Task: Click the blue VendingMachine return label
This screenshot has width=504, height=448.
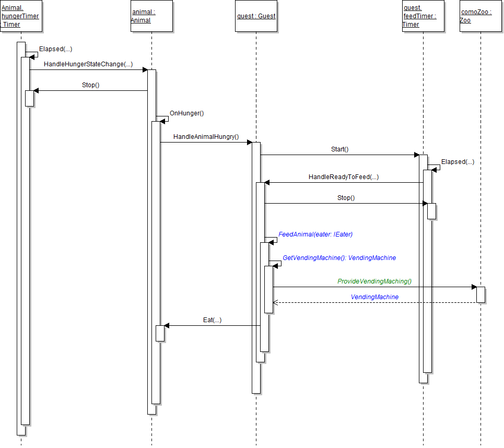Action: 374,297
